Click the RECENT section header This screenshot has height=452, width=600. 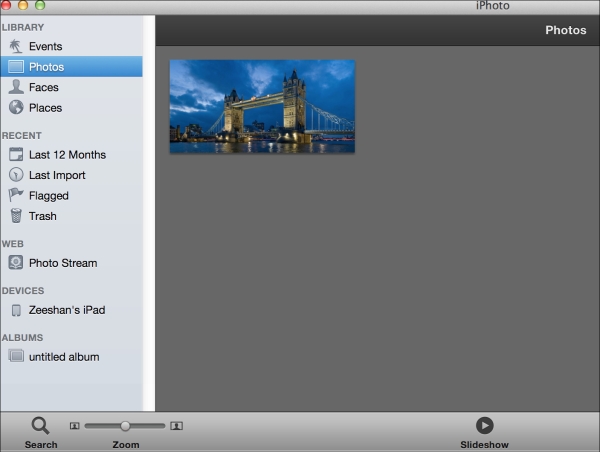22,136
